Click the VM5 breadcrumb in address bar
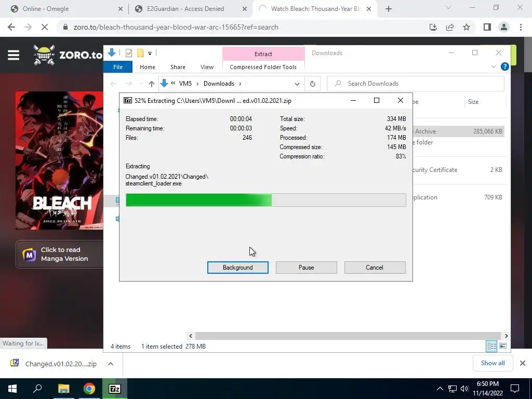The width and height of the screenshot is (532, 399). [x=185, y=84]
